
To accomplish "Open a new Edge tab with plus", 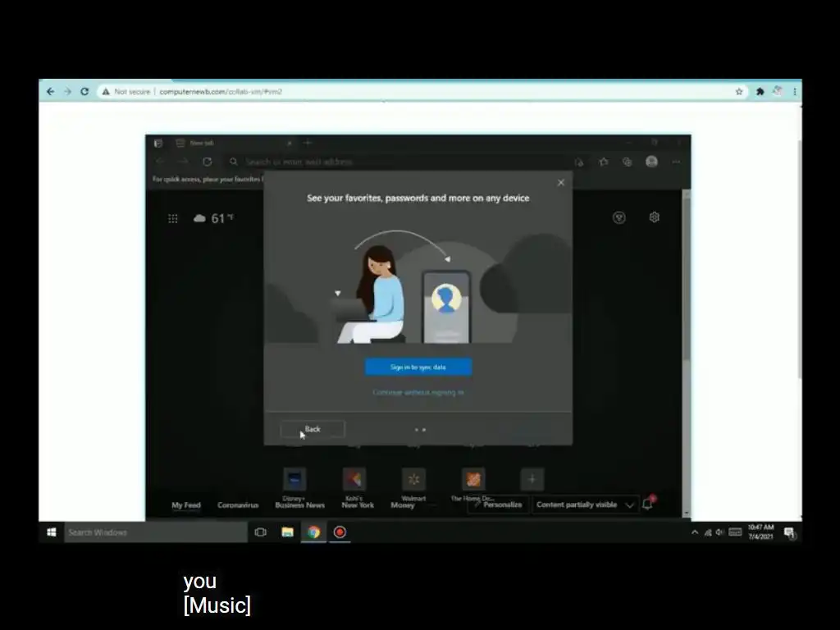I will [x=308, y=143].
